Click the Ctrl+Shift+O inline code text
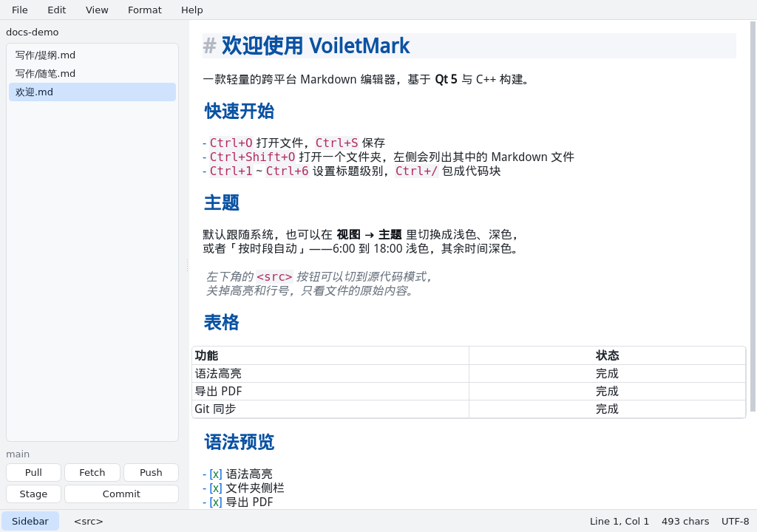 click(x=252, y=157)
